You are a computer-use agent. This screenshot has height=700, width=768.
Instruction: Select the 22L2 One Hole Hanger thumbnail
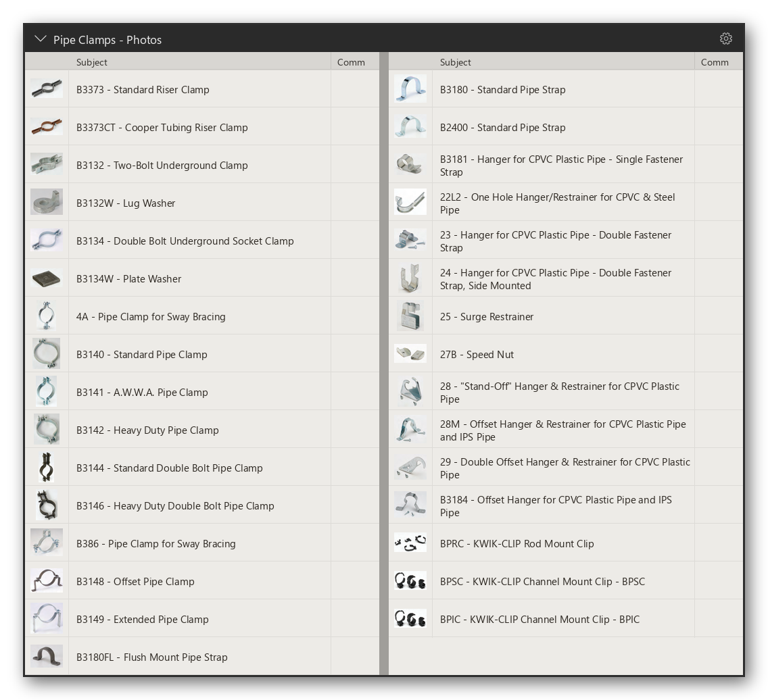(410, 202)
